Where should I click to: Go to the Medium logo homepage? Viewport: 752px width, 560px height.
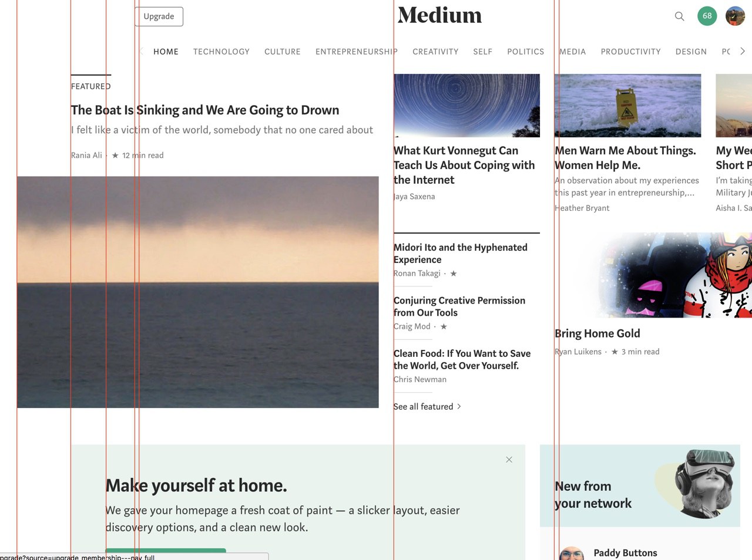[x=439, y=15]
